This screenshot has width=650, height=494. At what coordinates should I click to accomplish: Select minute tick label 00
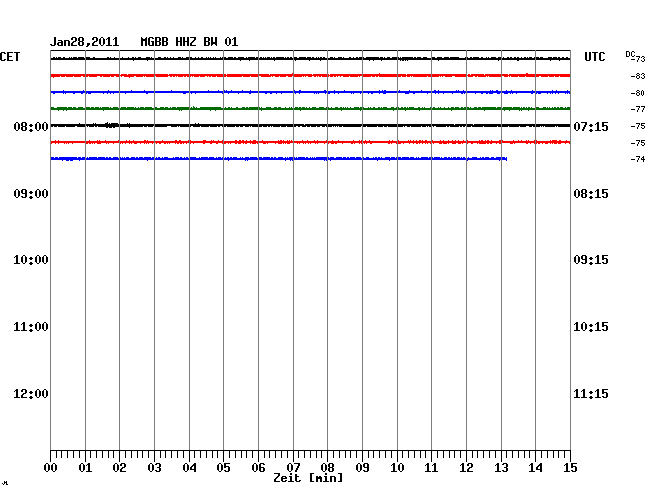[51, 468]
